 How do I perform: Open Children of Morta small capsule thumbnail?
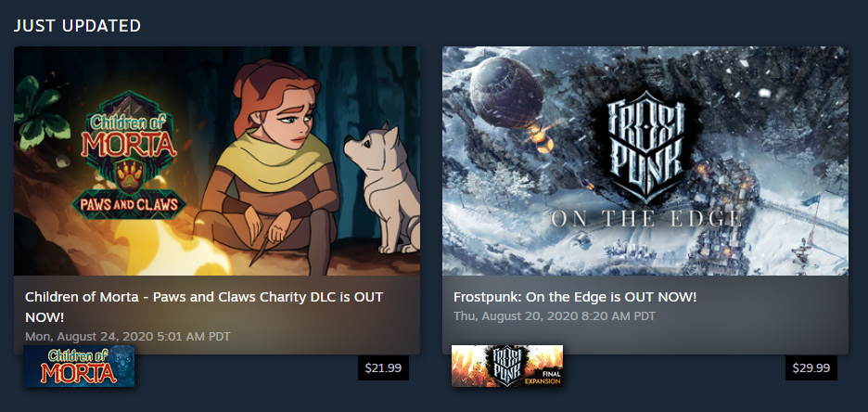pyautogui.click(x=79, y=366)
